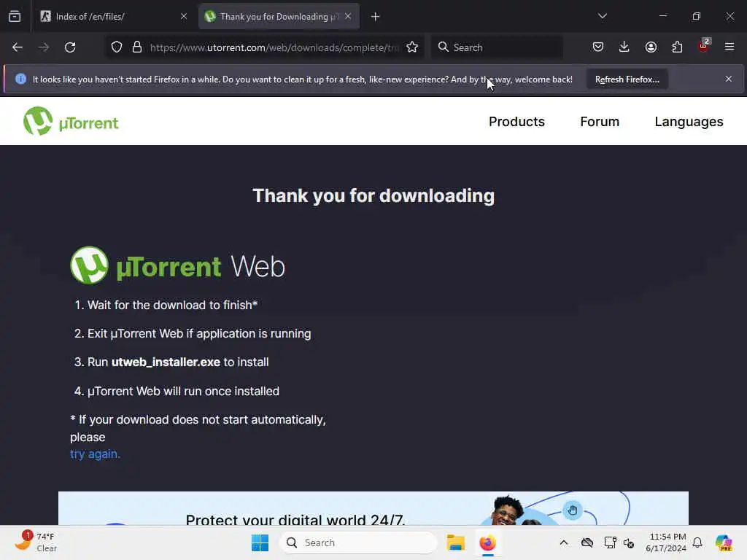Open the clock showing 11:54 PM
747x560 pixels.
pyautogui.click(x=666, y=542)
